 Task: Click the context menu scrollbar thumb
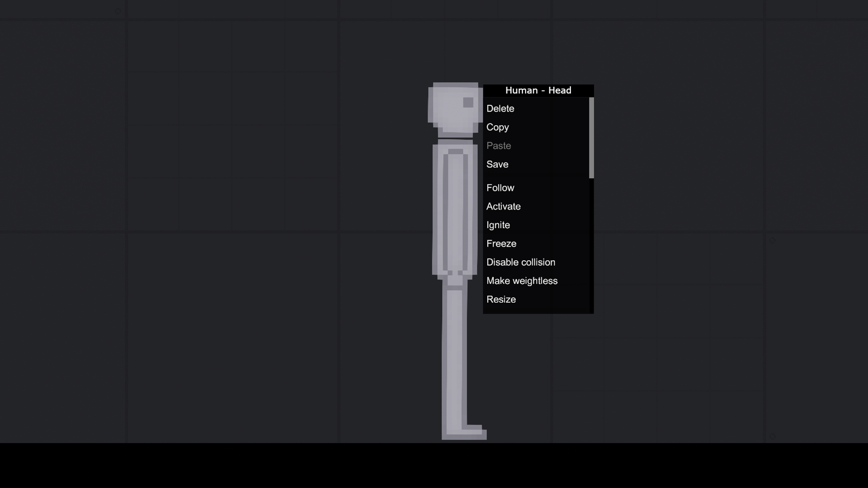coord(591,138)
